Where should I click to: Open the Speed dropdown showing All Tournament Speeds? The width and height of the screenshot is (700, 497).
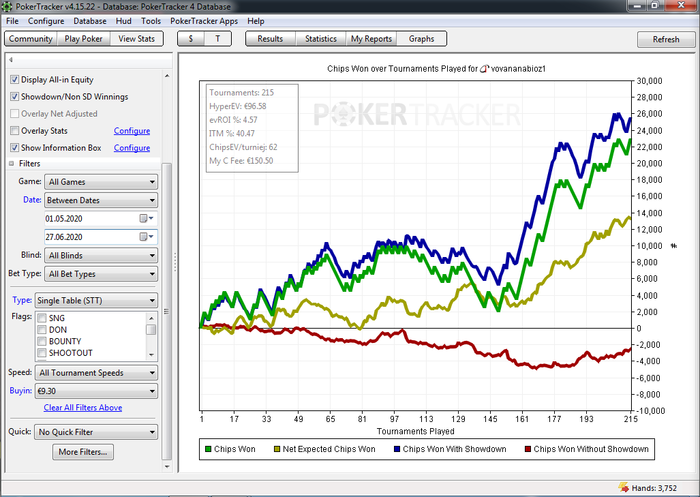tap(96, 372)
